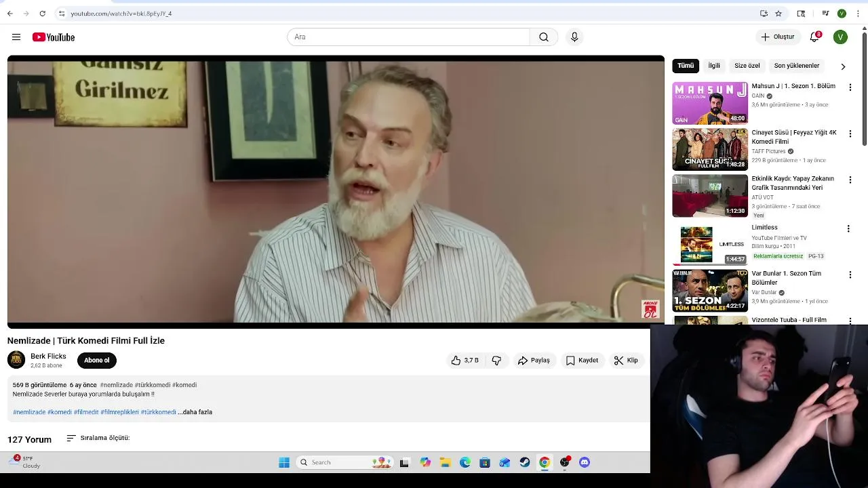View site information icon in address bar
Viewport: 868px width, 488px height.
(62, 14)
